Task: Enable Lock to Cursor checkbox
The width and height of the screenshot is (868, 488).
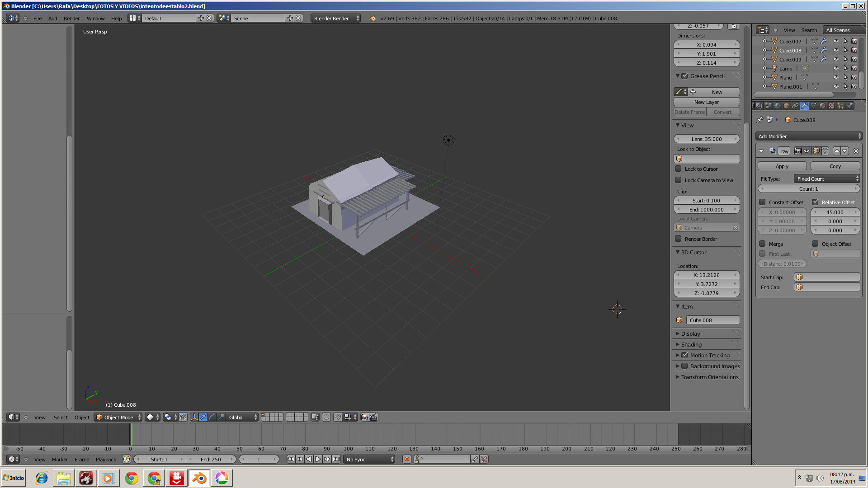Action: (x=678, y=169)
